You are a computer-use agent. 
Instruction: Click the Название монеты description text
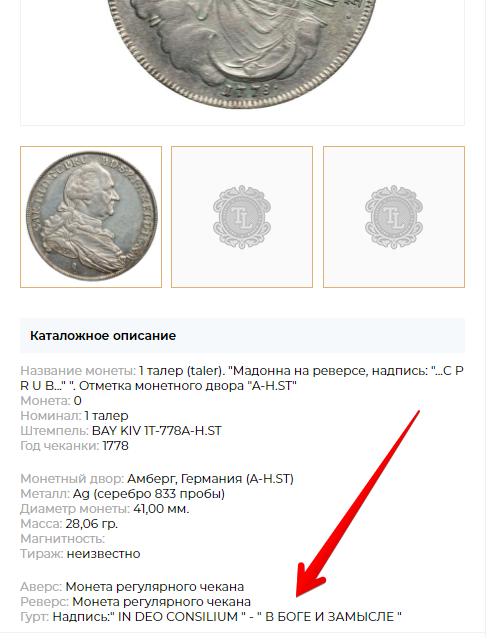point(242,378)
